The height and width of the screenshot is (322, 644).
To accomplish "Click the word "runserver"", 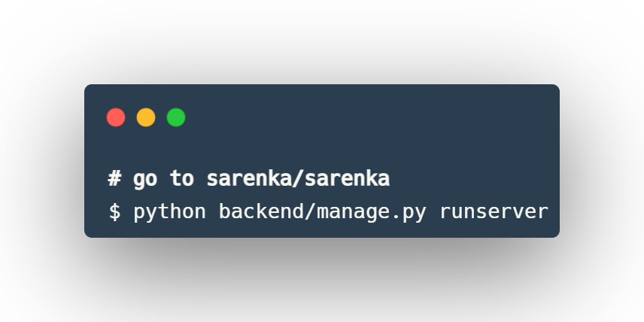I will [494, 211].
